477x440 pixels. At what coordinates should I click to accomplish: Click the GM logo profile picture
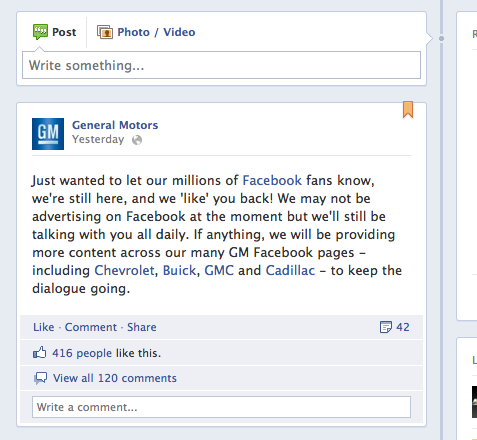pos(48,134)
